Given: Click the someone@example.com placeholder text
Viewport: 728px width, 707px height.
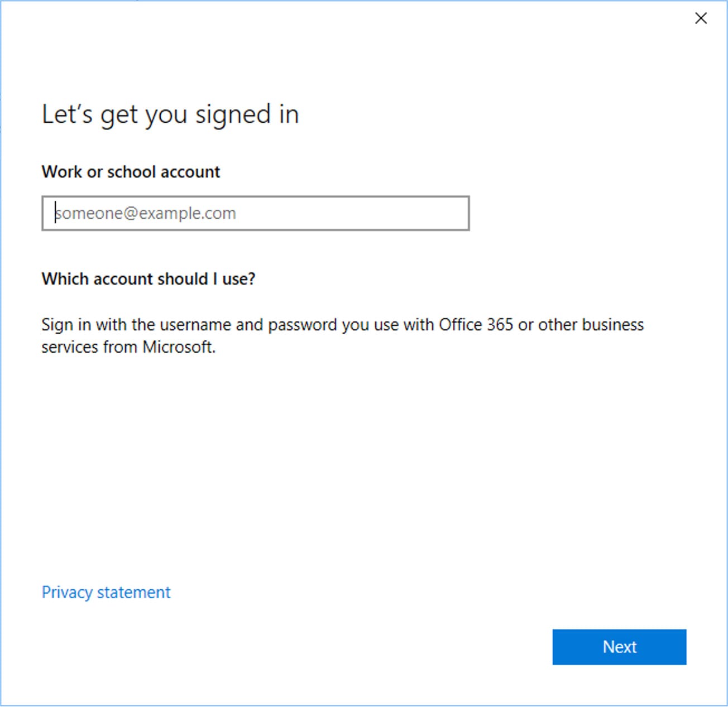Looking at the screenshot, I should coord(146,213).
